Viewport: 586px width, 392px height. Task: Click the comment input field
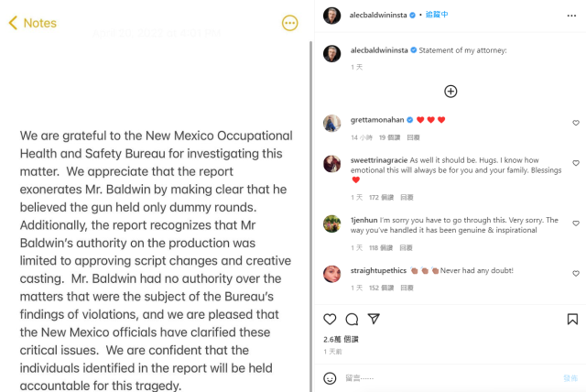(x=439, y=378)
